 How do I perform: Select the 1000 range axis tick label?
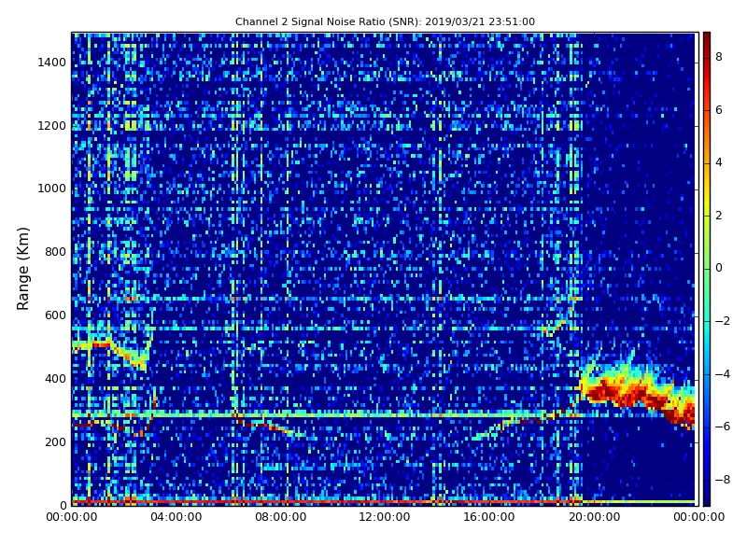[52, 189]
